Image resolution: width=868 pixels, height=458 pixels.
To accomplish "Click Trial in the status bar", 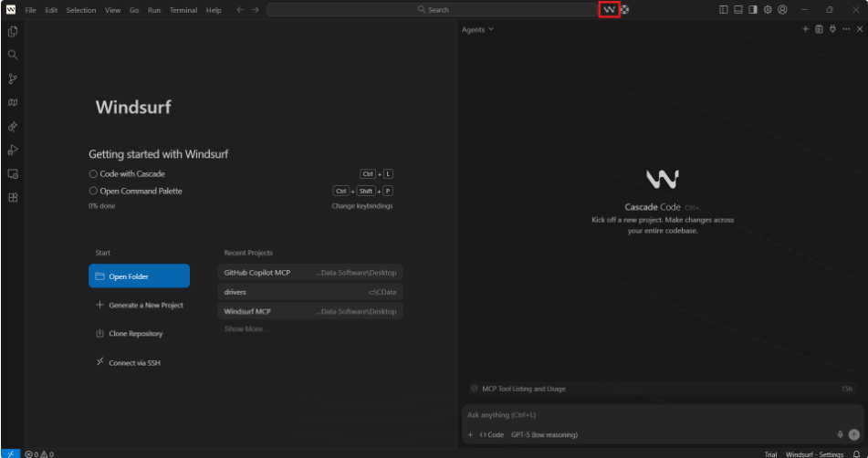I will click(770, 454).
